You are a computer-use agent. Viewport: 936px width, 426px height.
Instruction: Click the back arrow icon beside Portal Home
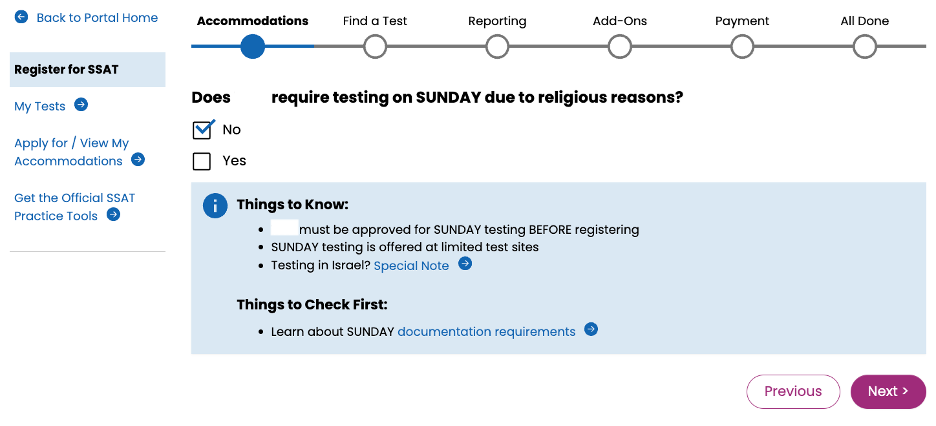coord(21,17)
